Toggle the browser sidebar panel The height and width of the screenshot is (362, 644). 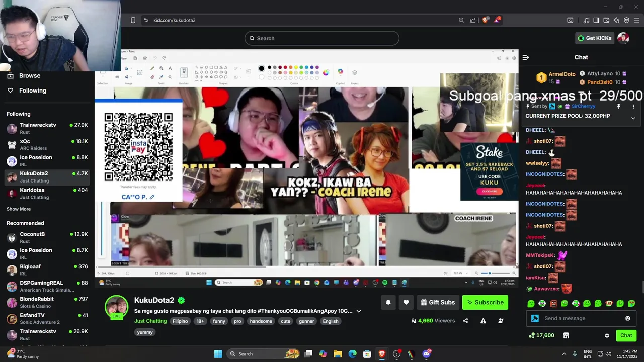tap(596, 20)
